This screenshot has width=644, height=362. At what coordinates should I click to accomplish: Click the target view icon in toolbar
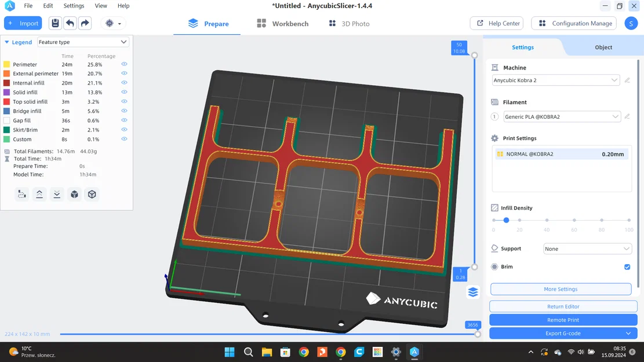tap(109, 23)
